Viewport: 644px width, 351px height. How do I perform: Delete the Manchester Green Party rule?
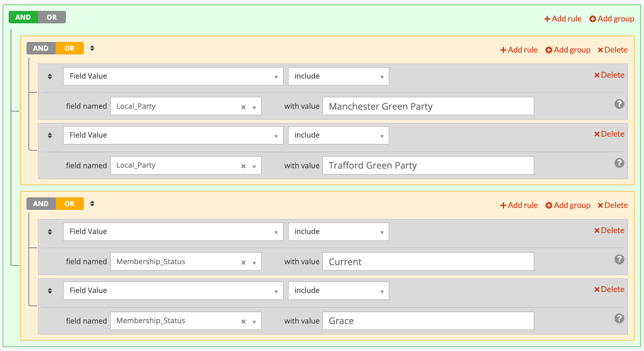[x=609, y=75]
